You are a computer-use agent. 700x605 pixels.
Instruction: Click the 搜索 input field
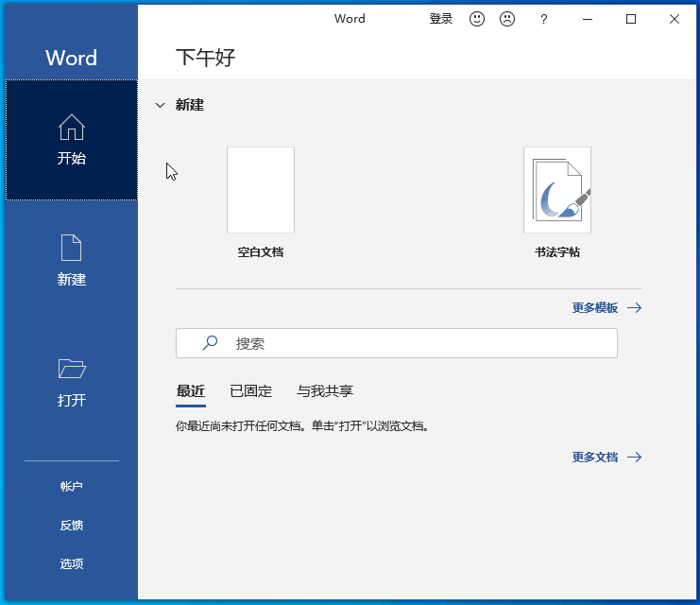pos(416,343)
